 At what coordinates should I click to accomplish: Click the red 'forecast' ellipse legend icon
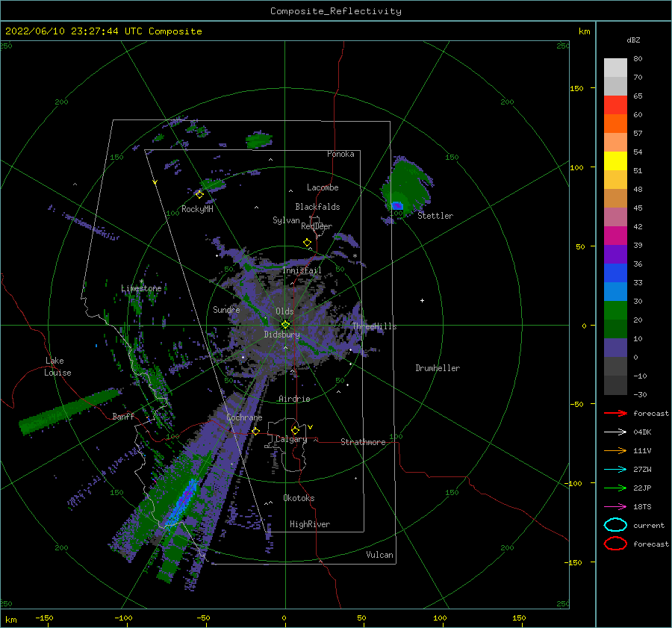pos(615,544)
